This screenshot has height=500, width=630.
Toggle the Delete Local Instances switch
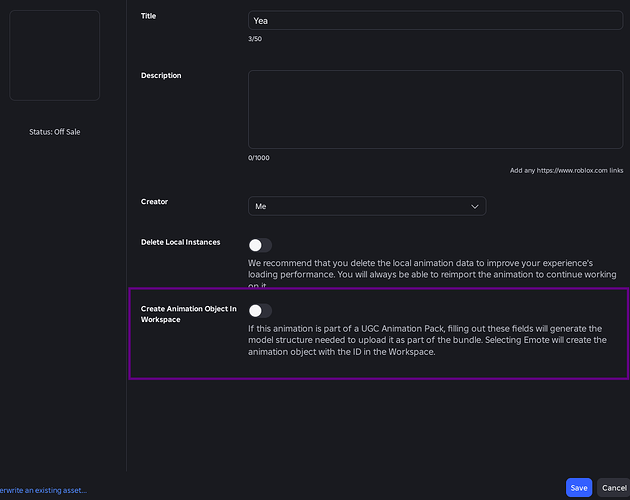point(260,245)
